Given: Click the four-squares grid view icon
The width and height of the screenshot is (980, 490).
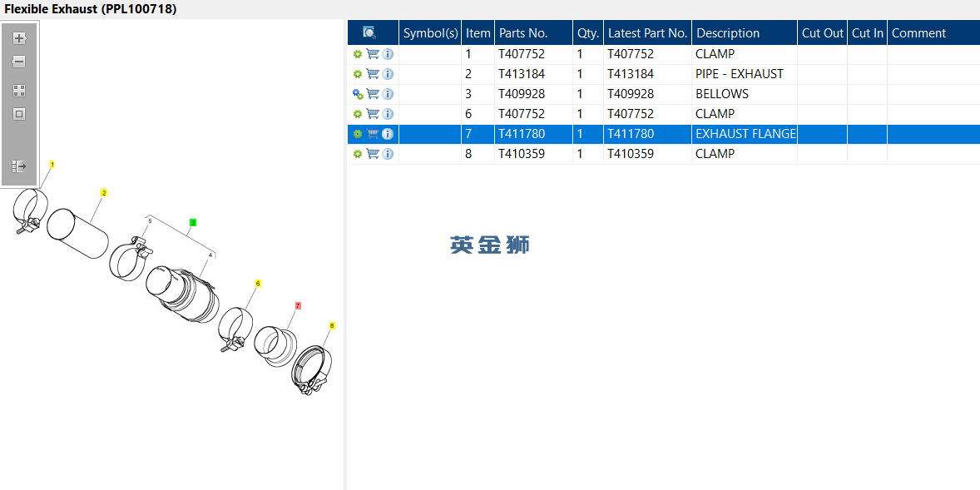Looking at the screenshot, I should click(19, 91).
